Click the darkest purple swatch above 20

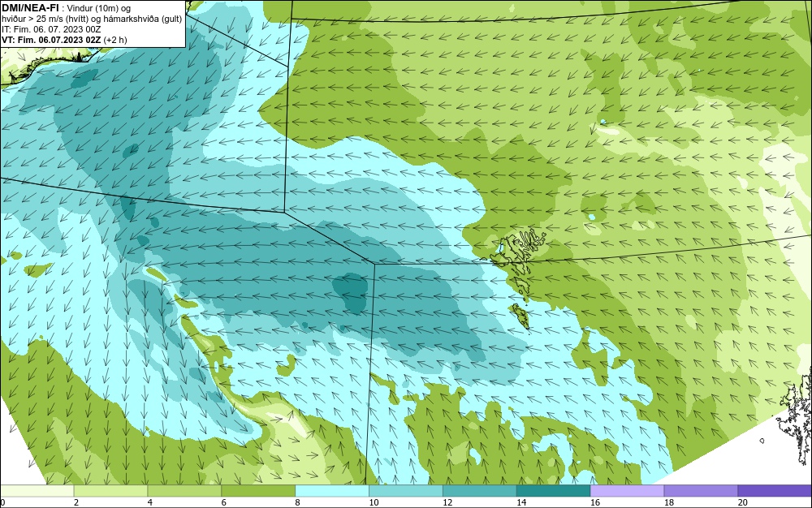point(775,490)
